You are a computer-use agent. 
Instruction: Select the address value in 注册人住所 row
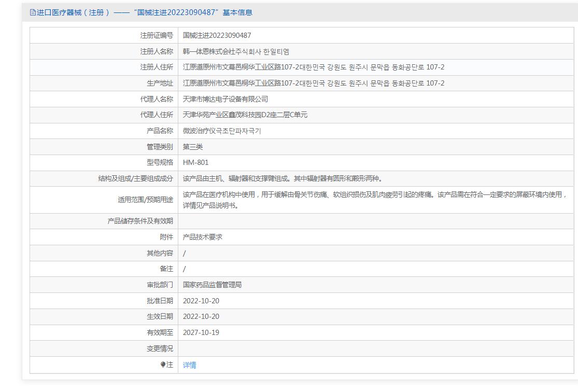tap(313, 67)
